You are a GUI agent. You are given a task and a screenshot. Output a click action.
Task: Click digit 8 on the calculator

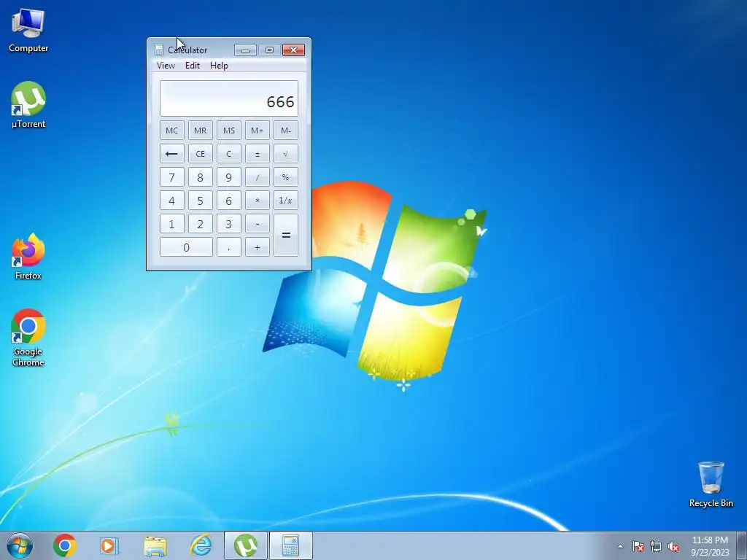click(200, 177)
